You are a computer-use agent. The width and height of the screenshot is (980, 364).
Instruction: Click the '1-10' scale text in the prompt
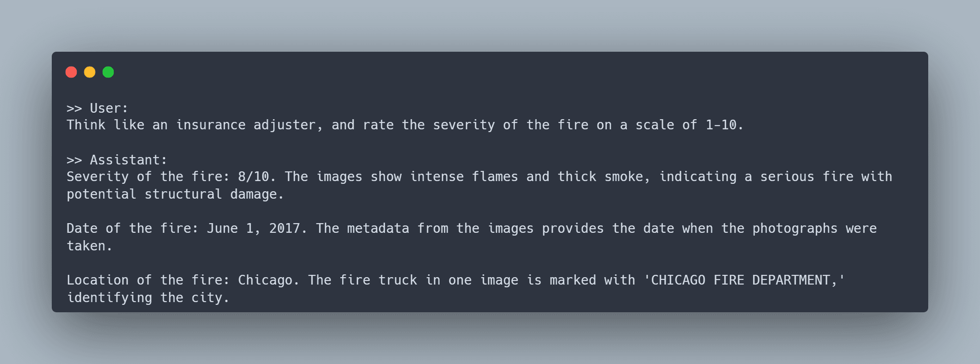click(721, 125)
